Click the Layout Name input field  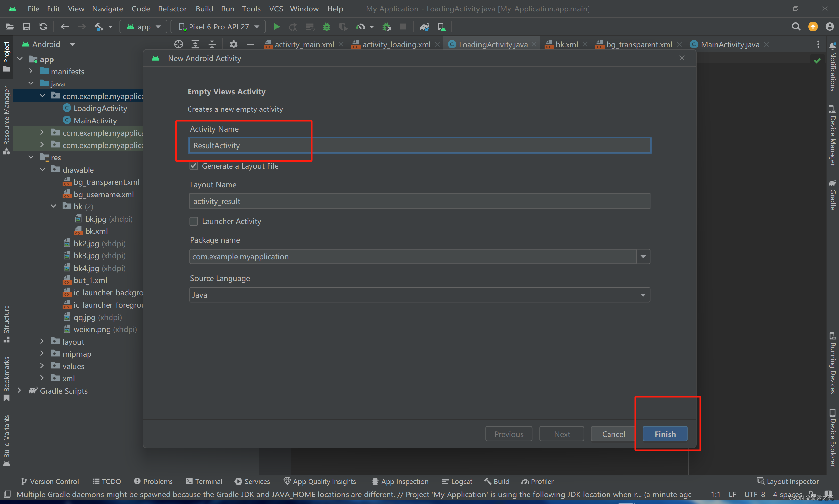pos(419,201)
